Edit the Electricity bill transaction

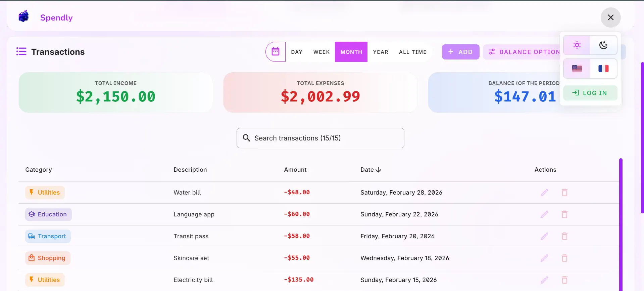pos(544,280)
